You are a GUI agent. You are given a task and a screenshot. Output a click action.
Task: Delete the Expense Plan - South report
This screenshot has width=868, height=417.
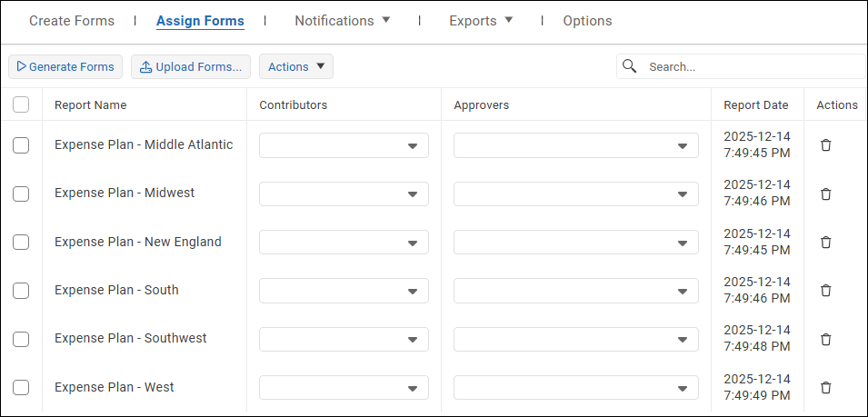click(825, 291)
